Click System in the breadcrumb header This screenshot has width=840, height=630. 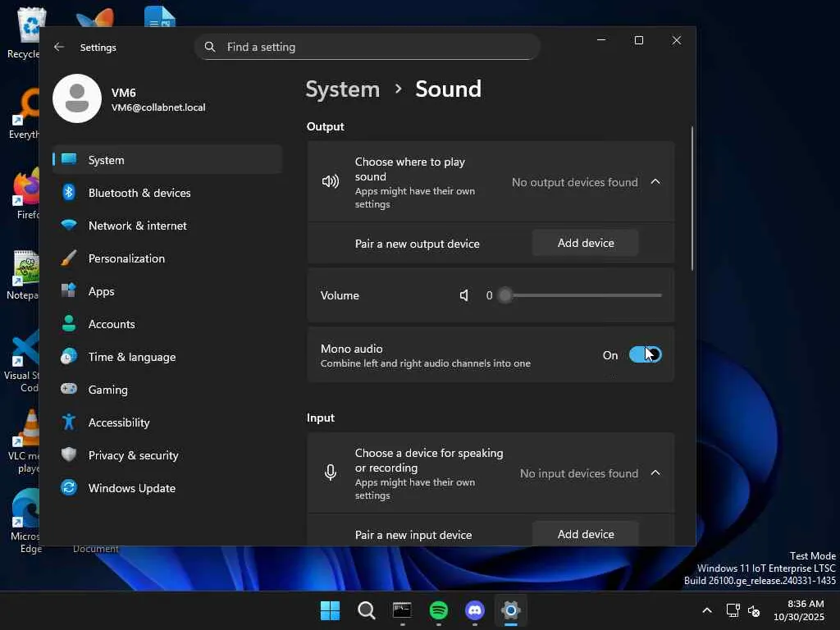342,89
